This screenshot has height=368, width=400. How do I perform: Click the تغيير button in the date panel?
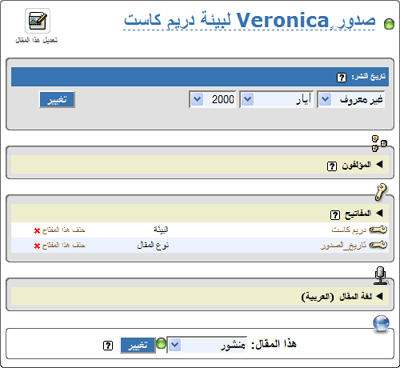tap(57, 100)
